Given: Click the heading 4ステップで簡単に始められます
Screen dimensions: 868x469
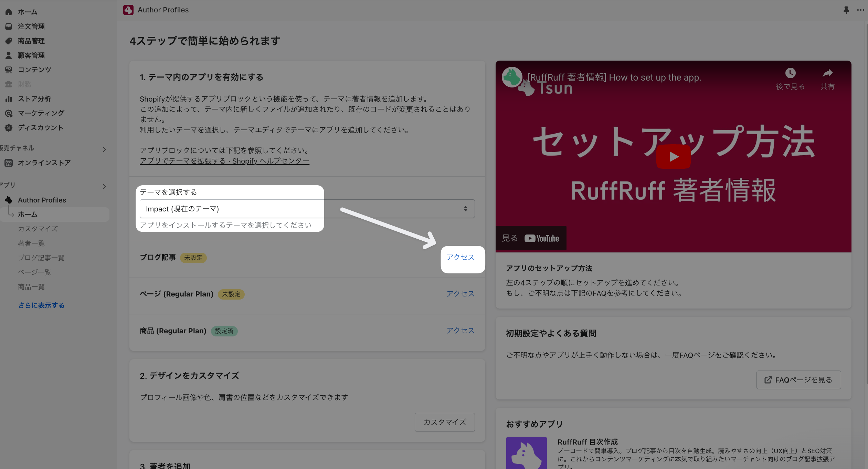Looking at the screenshot, I should point(205,41).
